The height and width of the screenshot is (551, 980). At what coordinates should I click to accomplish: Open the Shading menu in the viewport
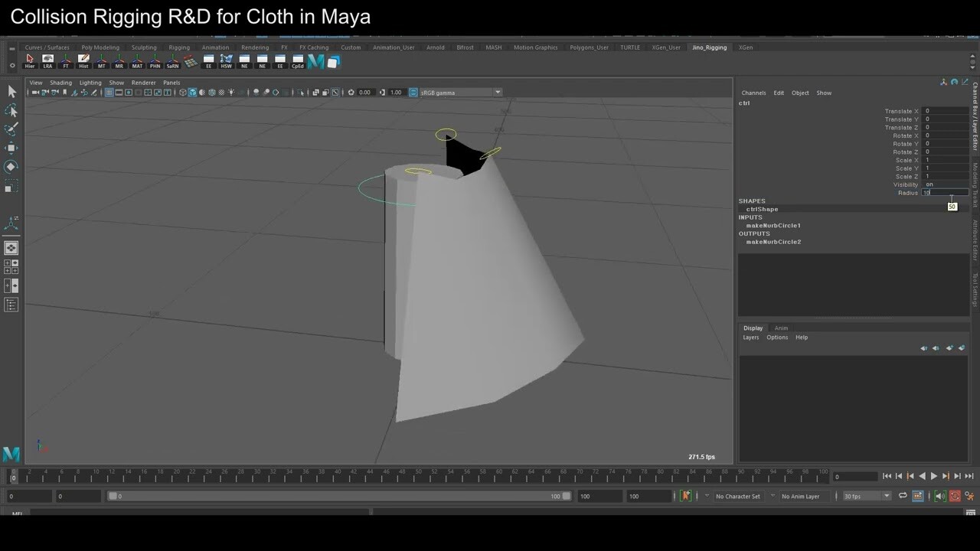[60, 82]
